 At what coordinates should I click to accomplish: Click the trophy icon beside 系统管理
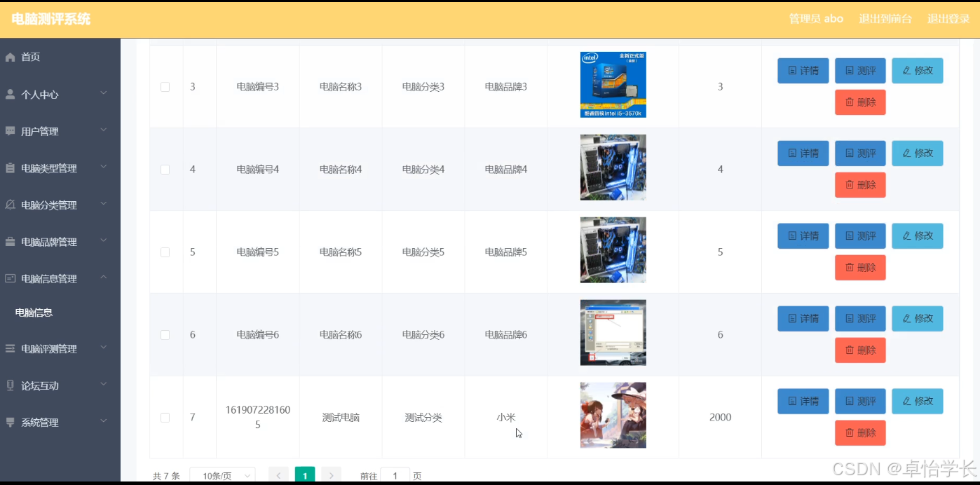point(10,422)
